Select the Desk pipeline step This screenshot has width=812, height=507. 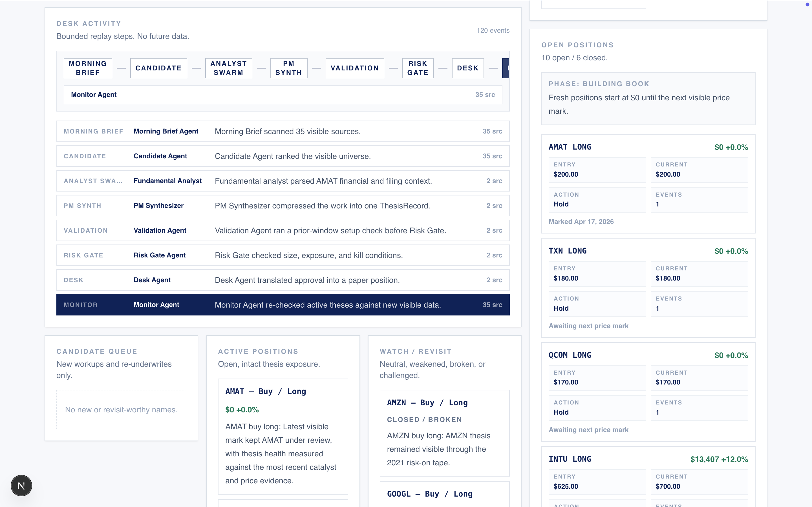[x=467, y=68]
